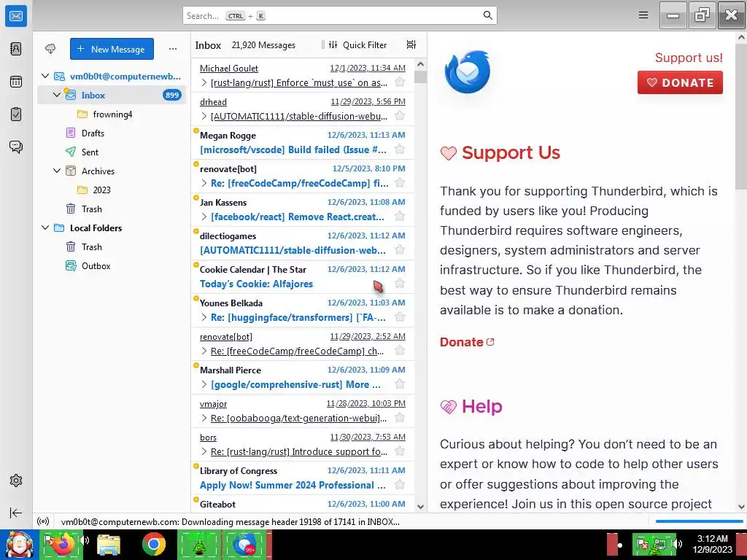The image size is (747, 560).
Task: Star the Megan Rogge message
Action: tap(400, 149)
